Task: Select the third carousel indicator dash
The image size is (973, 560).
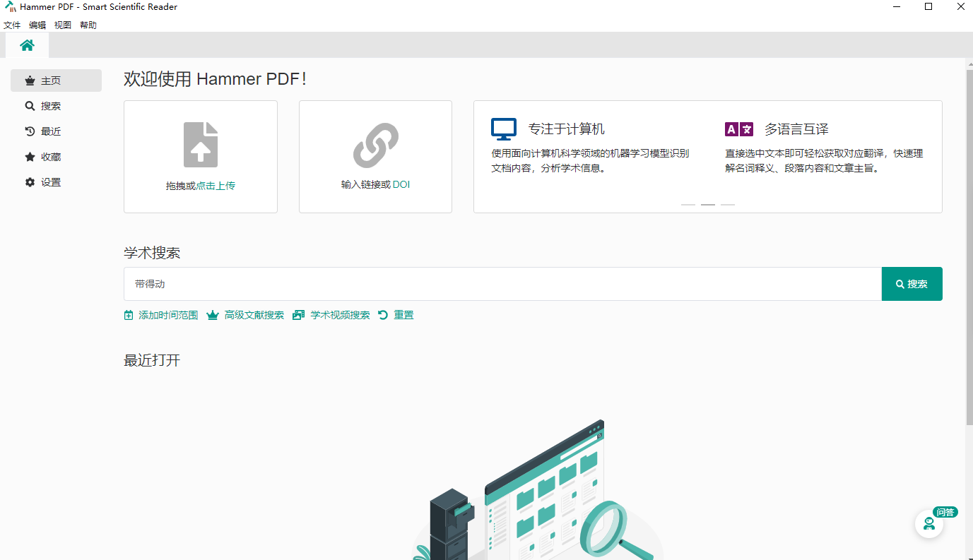Action: 728,204
